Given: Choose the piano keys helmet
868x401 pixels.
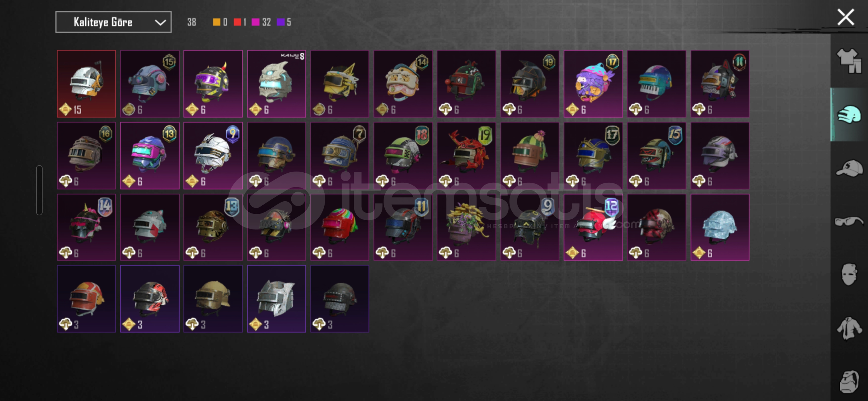Looking at the screenshot, I should tap(656, 84).
